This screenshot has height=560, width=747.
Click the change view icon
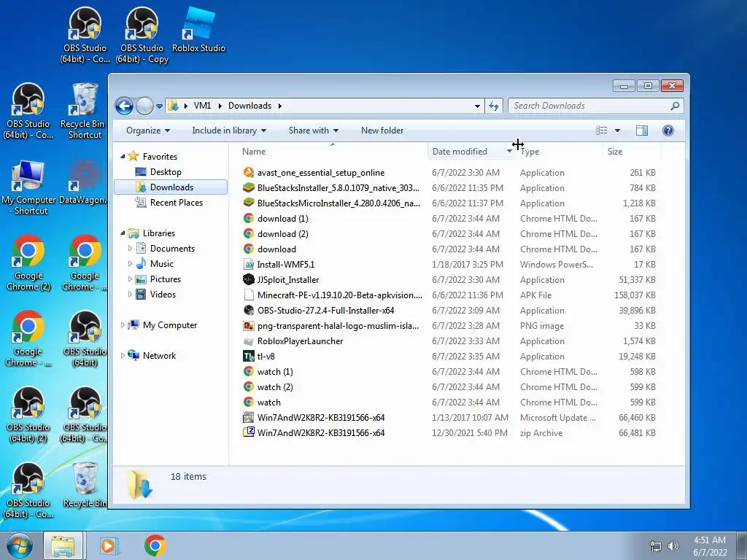point(602,131)
